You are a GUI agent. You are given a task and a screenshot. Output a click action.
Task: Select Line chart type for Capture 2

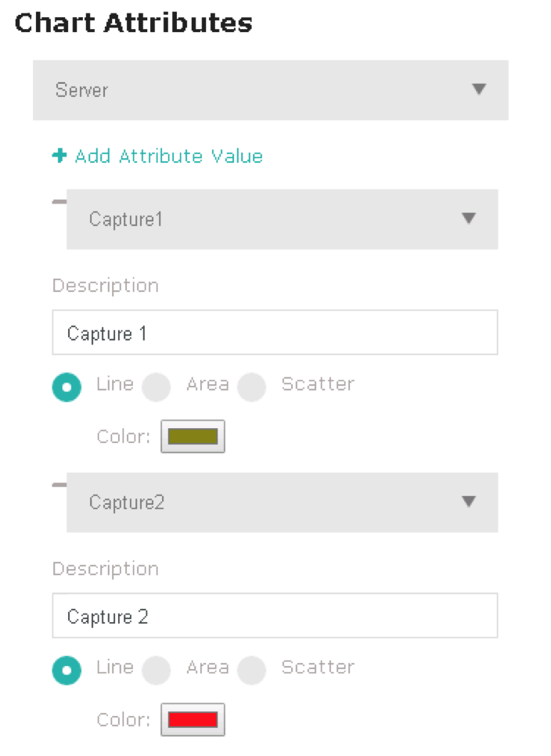pos(67,670)
